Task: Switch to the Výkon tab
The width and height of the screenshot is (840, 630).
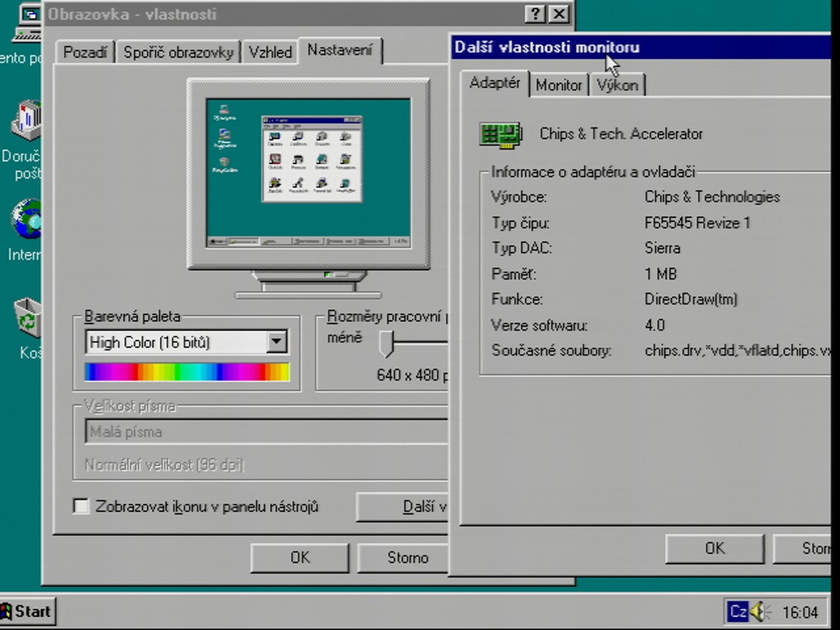Action: pyautogui.click(x=617, y=85)
